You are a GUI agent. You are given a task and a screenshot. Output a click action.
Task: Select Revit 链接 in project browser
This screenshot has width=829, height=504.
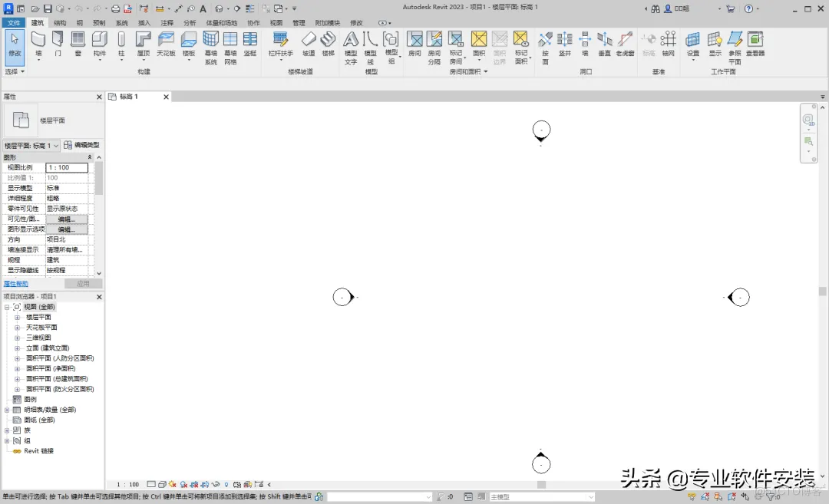point(38,451)
